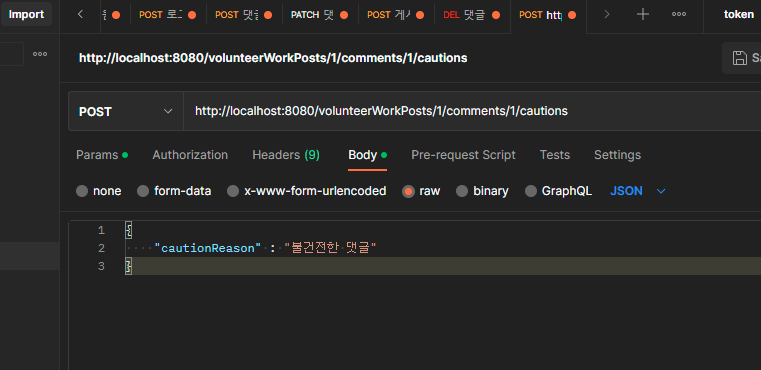Open the Authorization tab
The image size is (761, 370).
(190, 155)
